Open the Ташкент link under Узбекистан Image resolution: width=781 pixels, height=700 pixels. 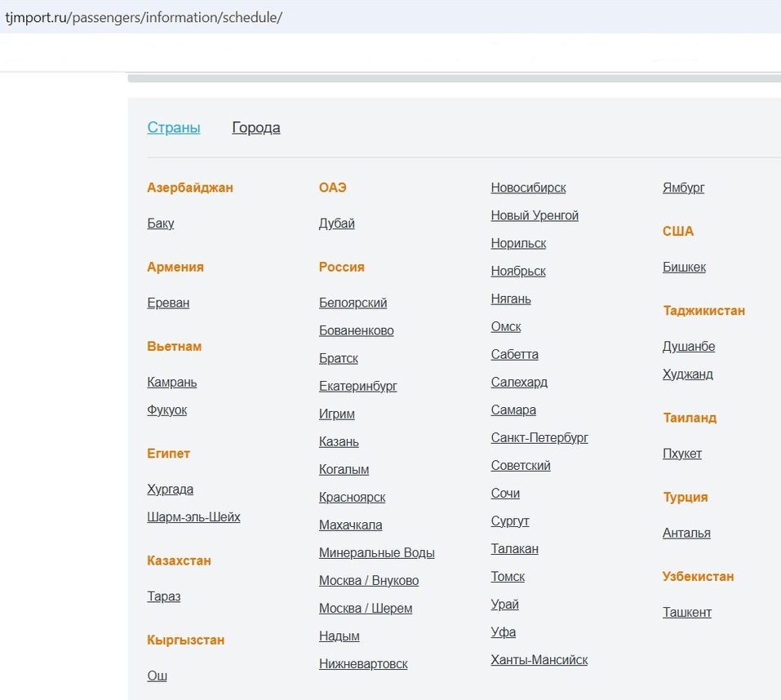click(686, 612)
